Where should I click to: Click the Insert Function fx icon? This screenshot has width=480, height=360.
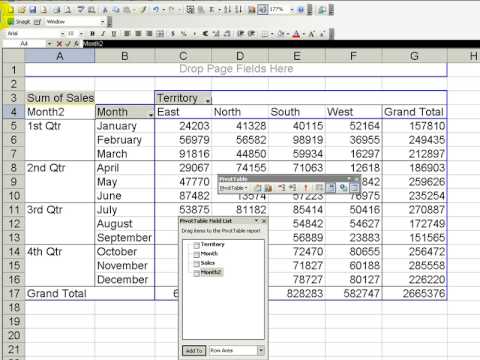tap(77, 44)
